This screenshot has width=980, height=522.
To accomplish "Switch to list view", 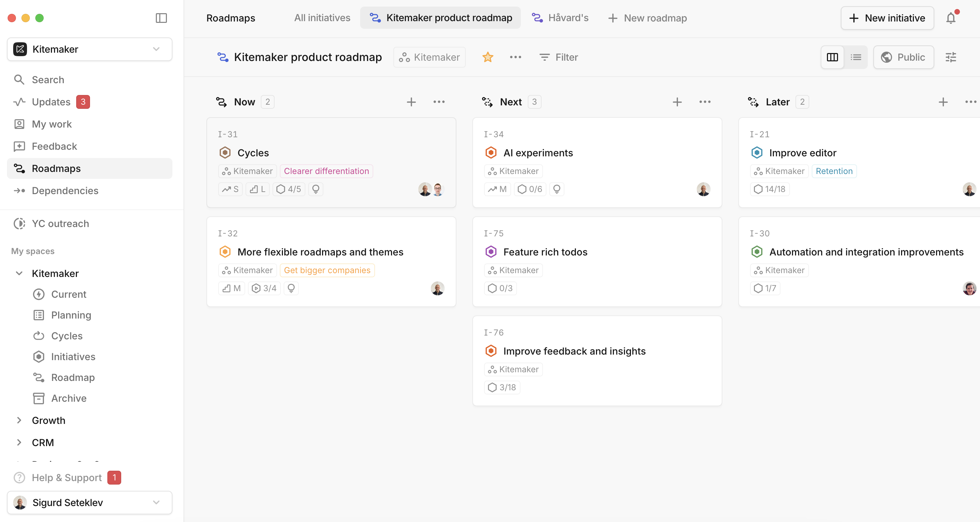I will click(x=856, y=57).
